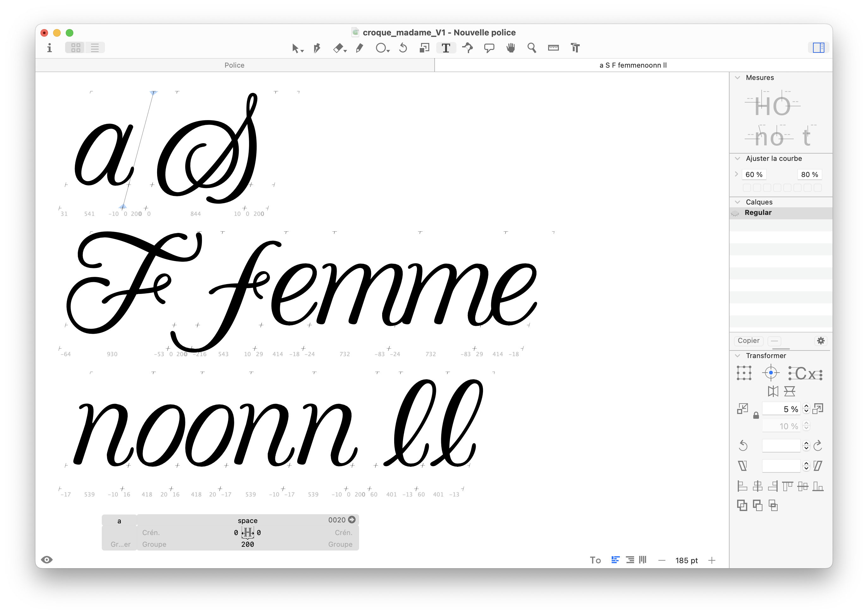The height and width of the screenshot is (615, 868).
Task: Click the scale down icon
Action: coord(742,409)
